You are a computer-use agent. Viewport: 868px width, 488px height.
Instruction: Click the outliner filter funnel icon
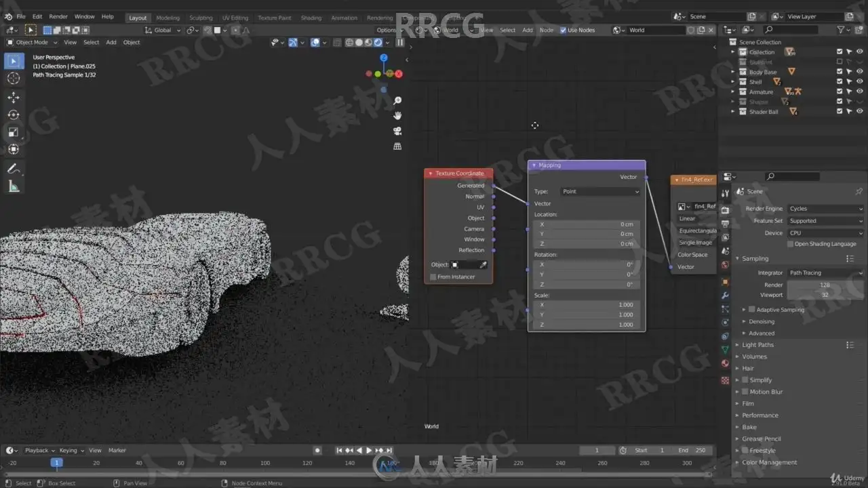point(841,30)
